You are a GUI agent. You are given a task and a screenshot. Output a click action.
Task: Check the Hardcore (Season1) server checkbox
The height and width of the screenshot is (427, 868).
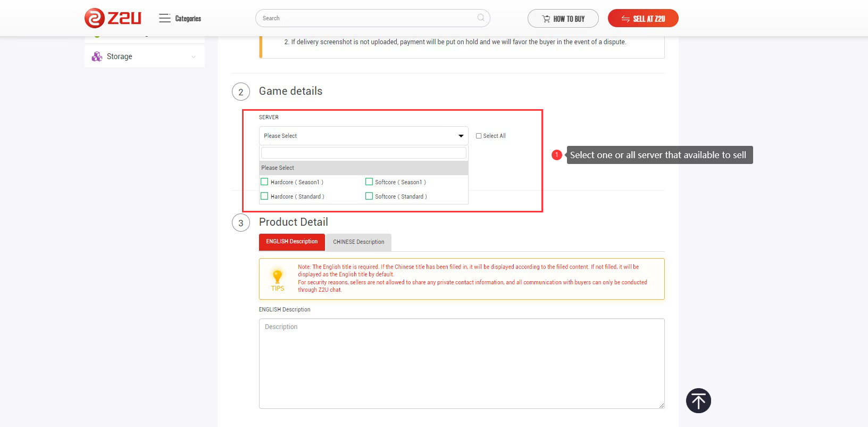coord(264,182)
